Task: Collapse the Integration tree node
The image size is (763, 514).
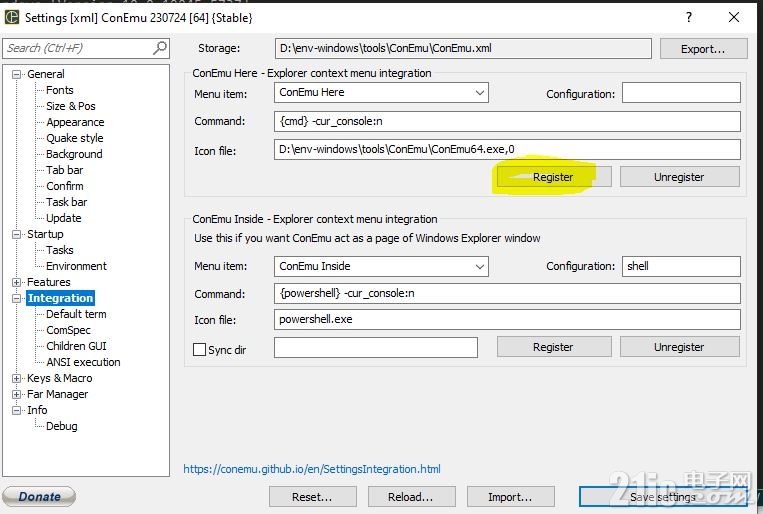Action: tap(17, 298)
